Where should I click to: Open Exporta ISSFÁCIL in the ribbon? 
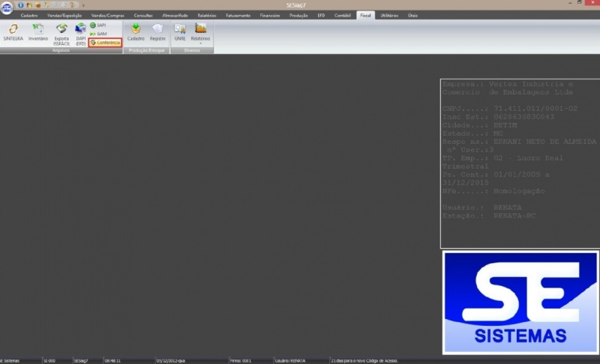[61, 34]
